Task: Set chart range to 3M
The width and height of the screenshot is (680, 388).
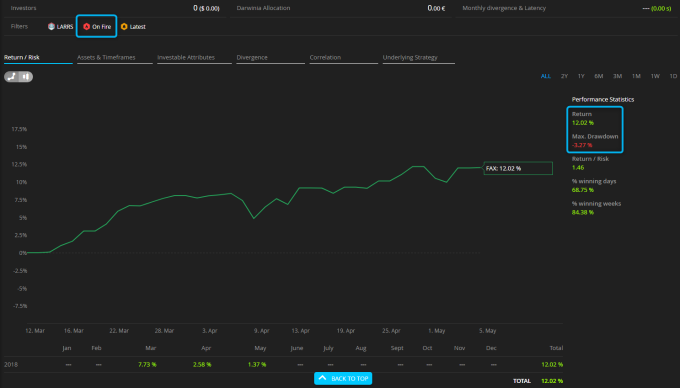Action: pos(618,76)
